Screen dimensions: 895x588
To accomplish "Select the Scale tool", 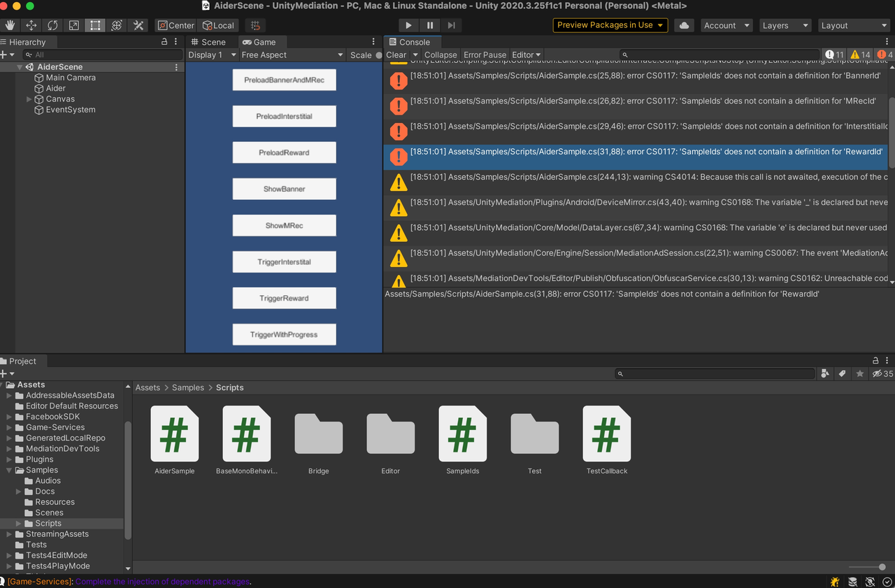I will coord(74,25).
